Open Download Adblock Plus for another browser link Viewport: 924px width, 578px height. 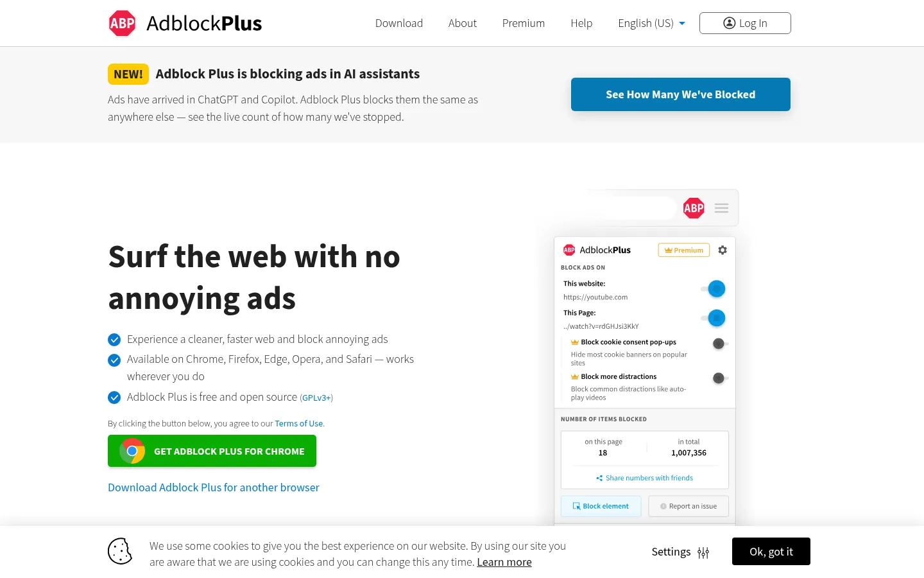click(x=213, y=487)
